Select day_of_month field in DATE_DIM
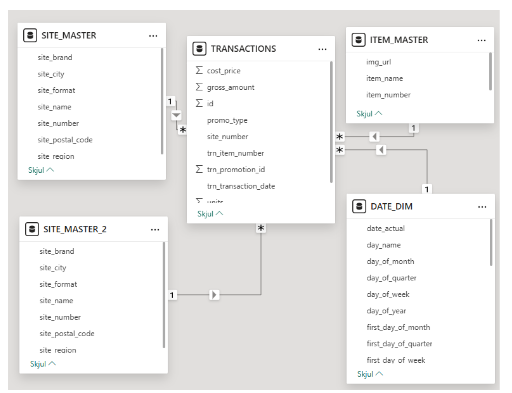This screenshot has height=393, width=512. click(390, 261)
